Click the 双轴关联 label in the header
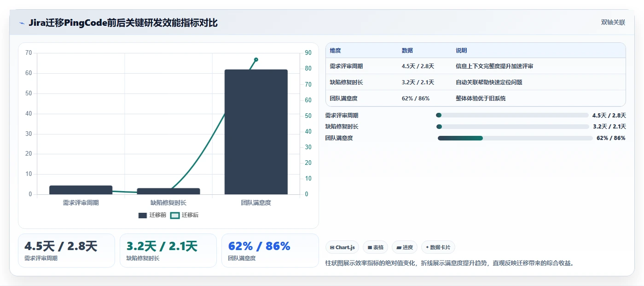 613,22
